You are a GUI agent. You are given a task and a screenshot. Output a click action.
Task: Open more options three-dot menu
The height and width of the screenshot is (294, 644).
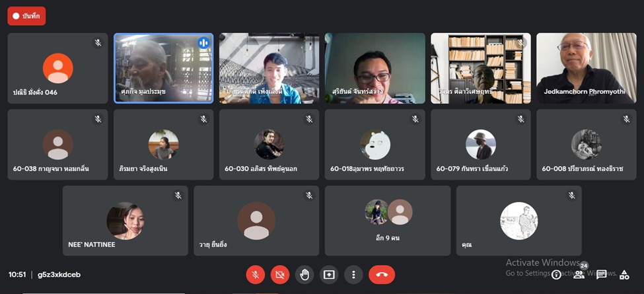(x=353, y=275)
